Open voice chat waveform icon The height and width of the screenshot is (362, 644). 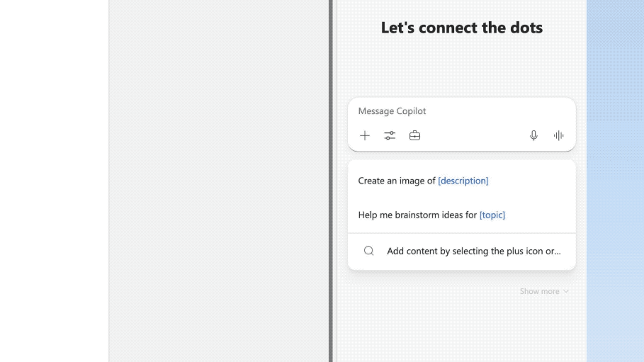(x=558, y=135)
